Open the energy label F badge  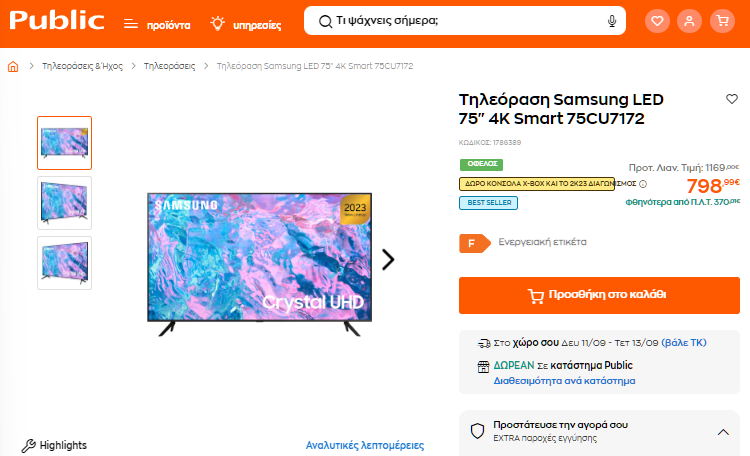[474, 243]
